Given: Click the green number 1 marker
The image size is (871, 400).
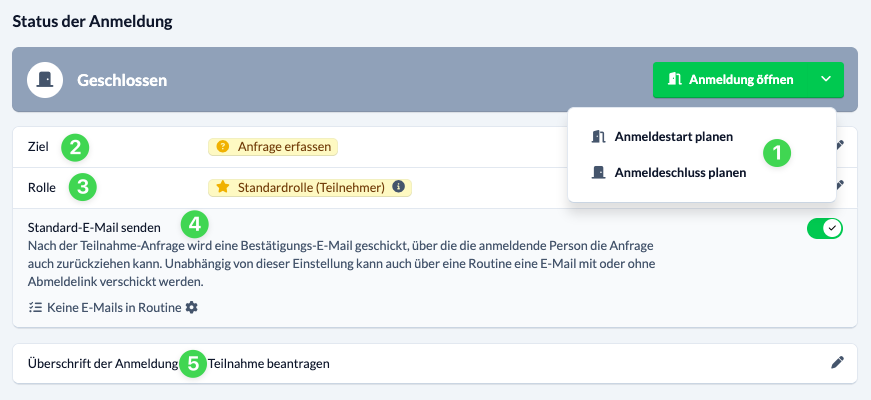Looking at the screenshot, I should (x=777, y=153).
